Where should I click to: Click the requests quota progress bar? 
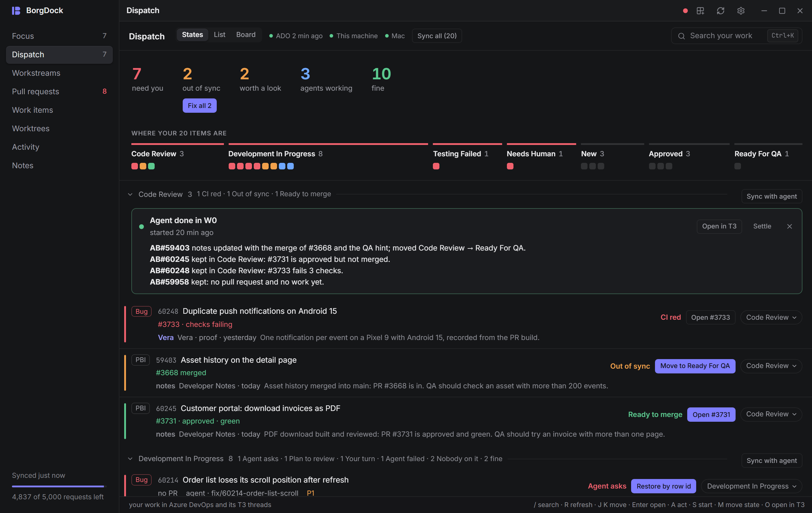(59, 486)
